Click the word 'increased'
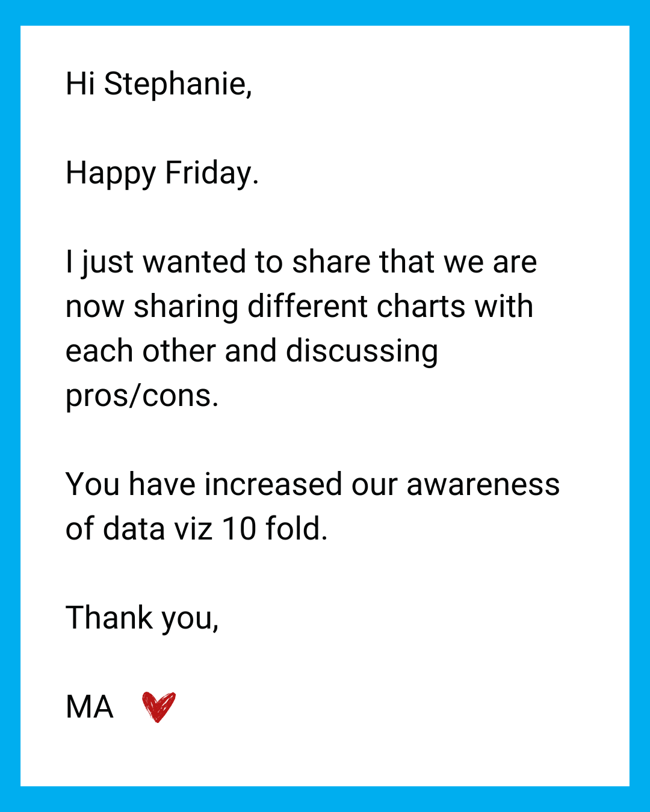This screenshot has height=812, width=650. pos(274,485)
